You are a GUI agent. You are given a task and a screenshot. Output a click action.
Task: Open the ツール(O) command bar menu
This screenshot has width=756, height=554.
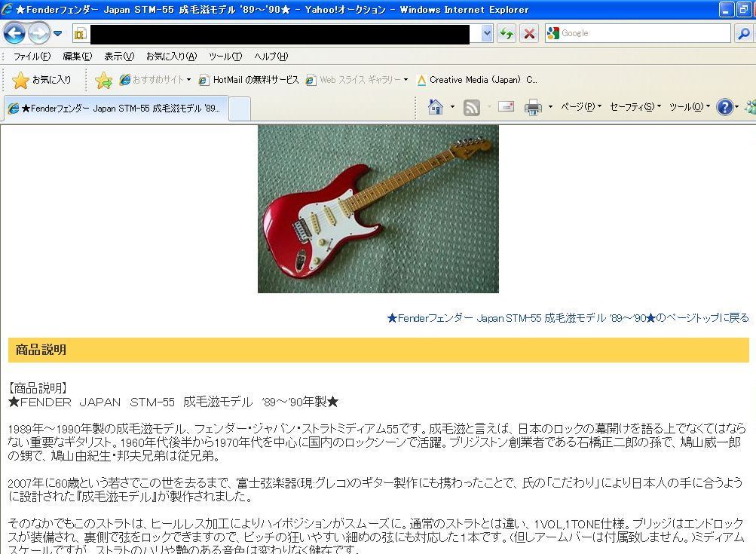[x=690, y=106]
